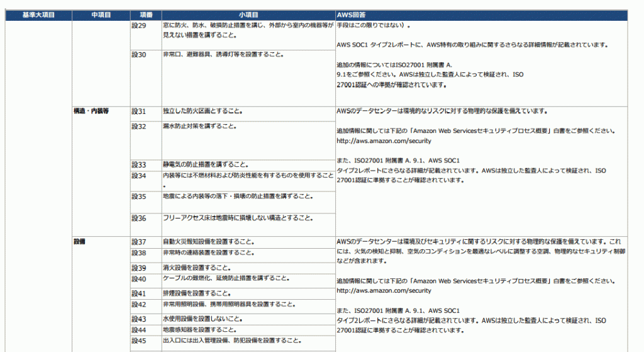Click the 非常用照明設備 requirement text
The width and height of the screenshot is (644, 352).
click(229, 304)
